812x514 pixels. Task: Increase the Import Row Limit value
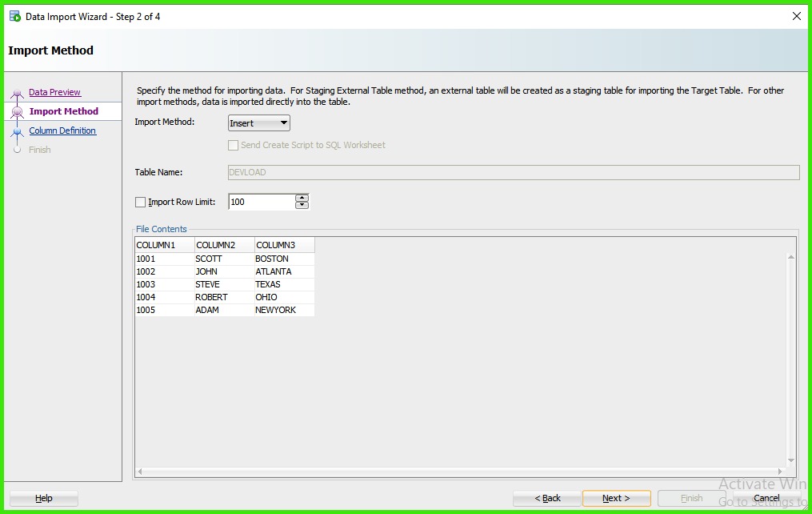[x=302, y=198]
